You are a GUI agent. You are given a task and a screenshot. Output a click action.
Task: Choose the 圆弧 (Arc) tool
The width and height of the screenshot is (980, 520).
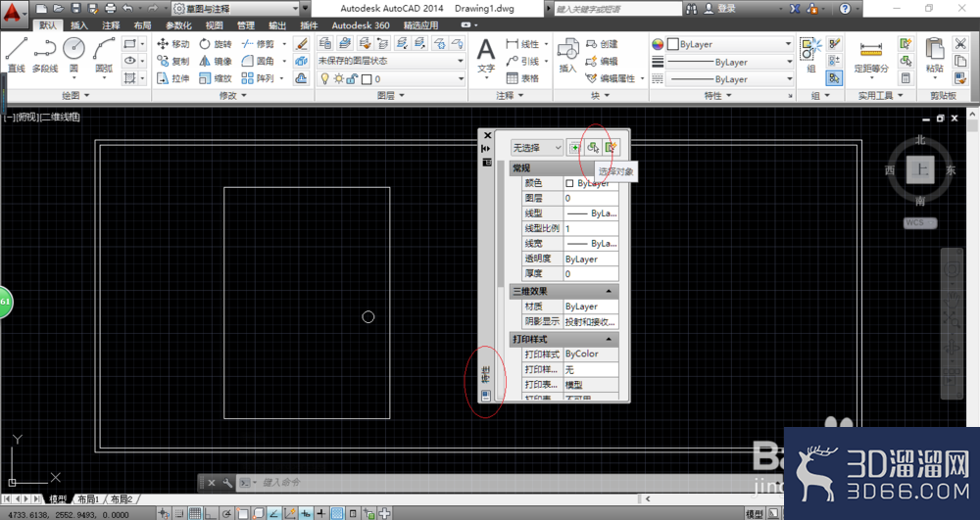click(104, 55)
